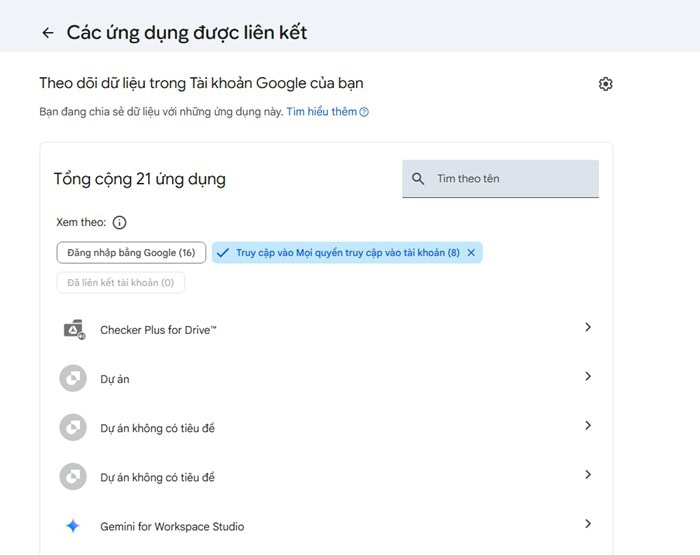Click the search magnifier icon
The width and height of the screenshot is (700, 555).
(x=418, y=179)
